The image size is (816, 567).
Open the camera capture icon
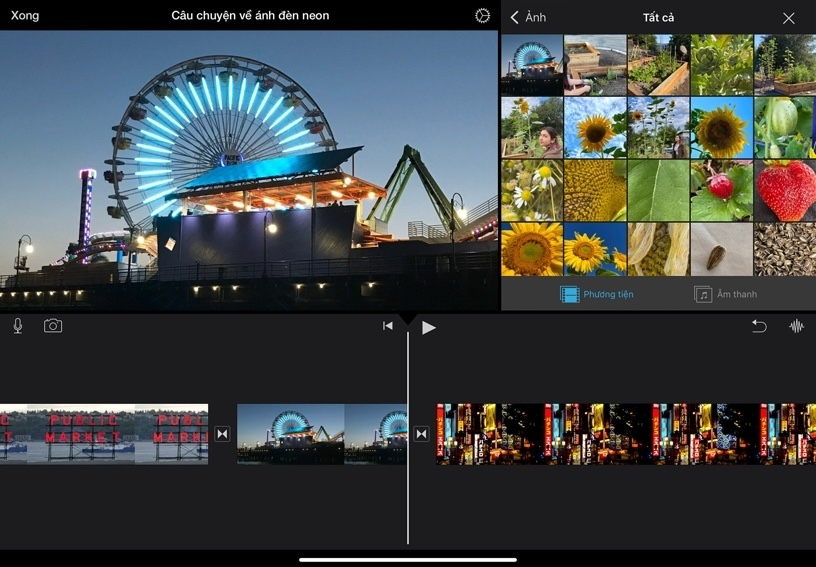tap(53, 326)
